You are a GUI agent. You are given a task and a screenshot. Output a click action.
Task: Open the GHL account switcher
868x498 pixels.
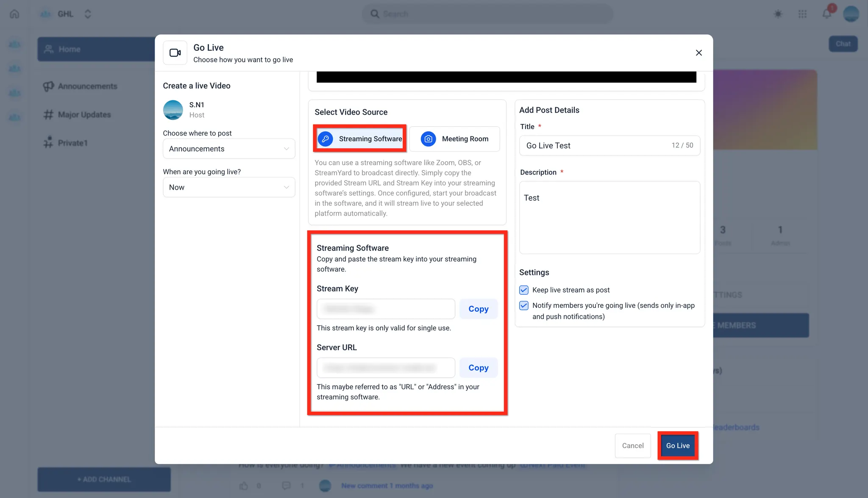pos(87,14)
